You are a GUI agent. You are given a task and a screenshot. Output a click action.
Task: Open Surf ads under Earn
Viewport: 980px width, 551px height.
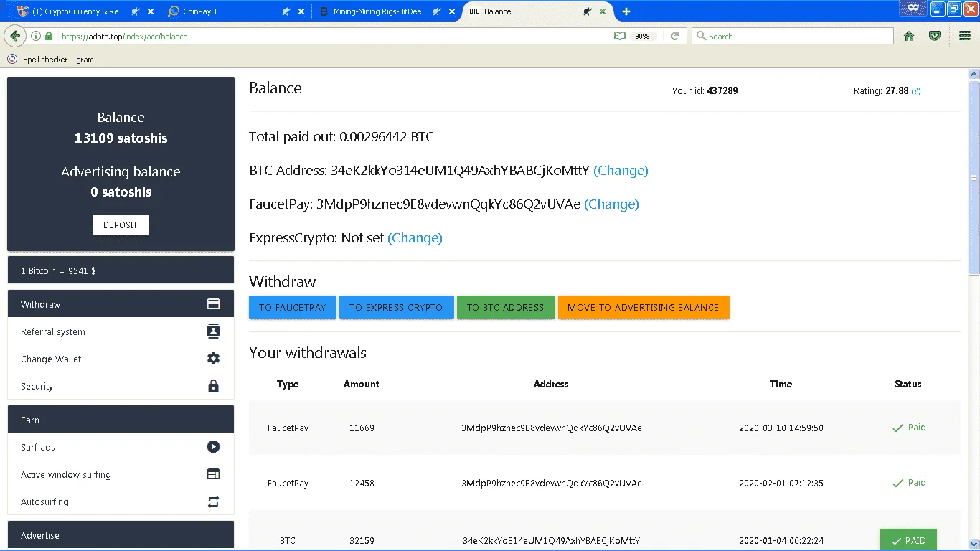[x=121, y=447]
